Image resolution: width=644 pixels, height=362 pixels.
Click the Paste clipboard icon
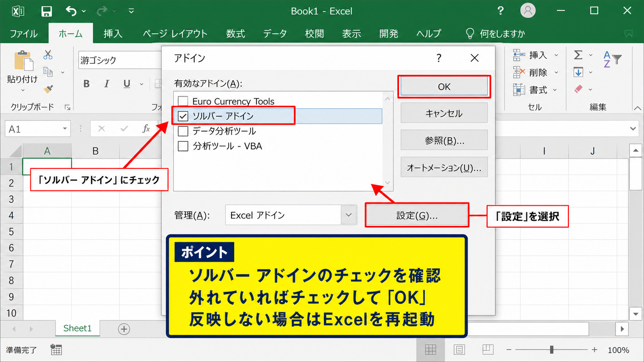click(x=23, y=61)
